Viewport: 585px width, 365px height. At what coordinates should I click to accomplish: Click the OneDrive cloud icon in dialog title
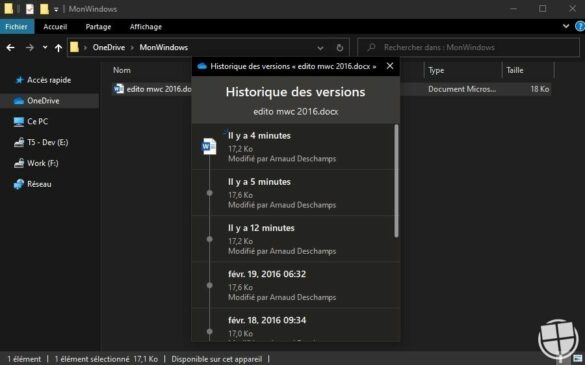202,66
